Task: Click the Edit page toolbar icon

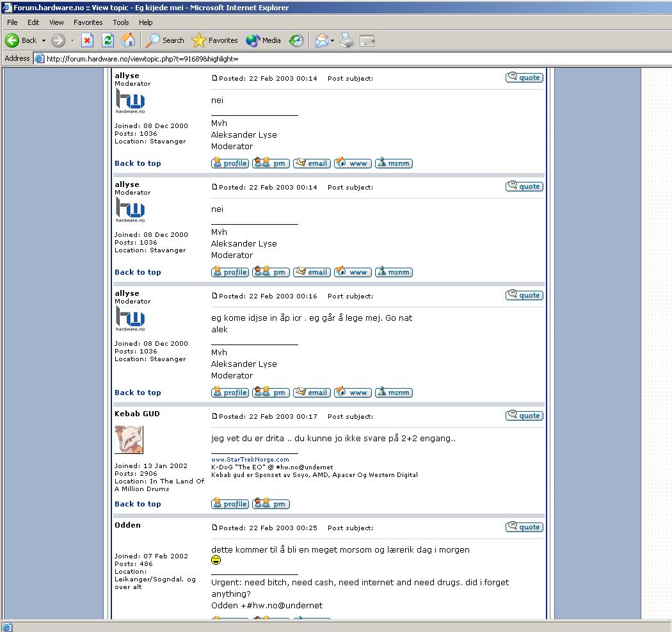Action: click(x=367, y=40)
